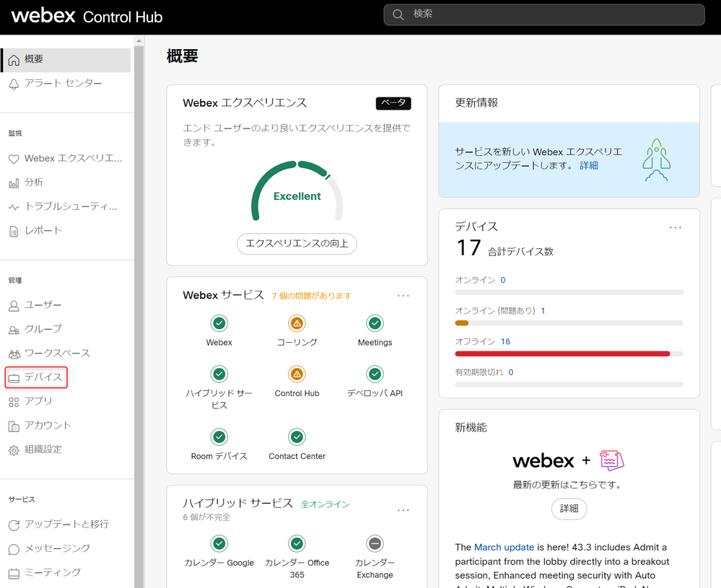Click the グループ icon in sidebar
Screen dimensions: 721x588
tap(14, 330)
